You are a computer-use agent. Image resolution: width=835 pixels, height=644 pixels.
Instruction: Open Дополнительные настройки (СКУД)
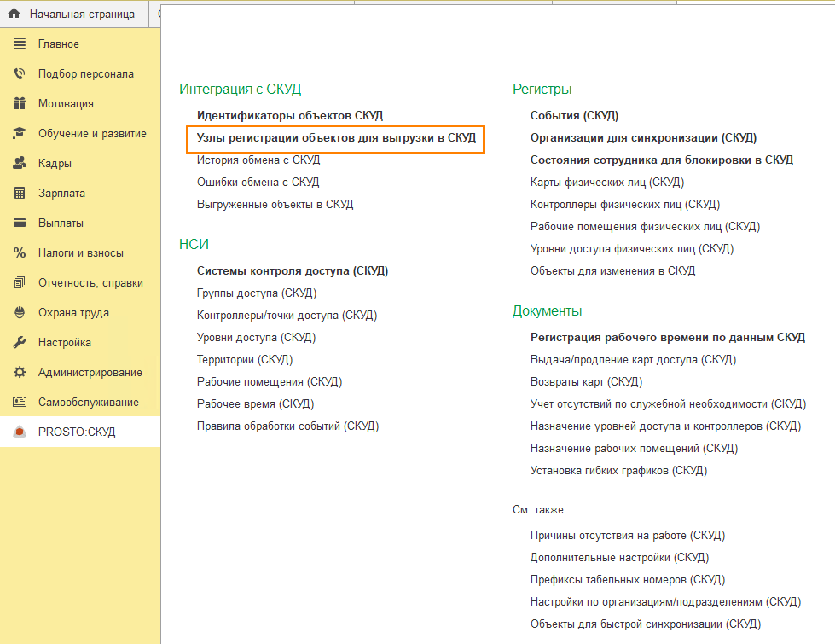619,558
